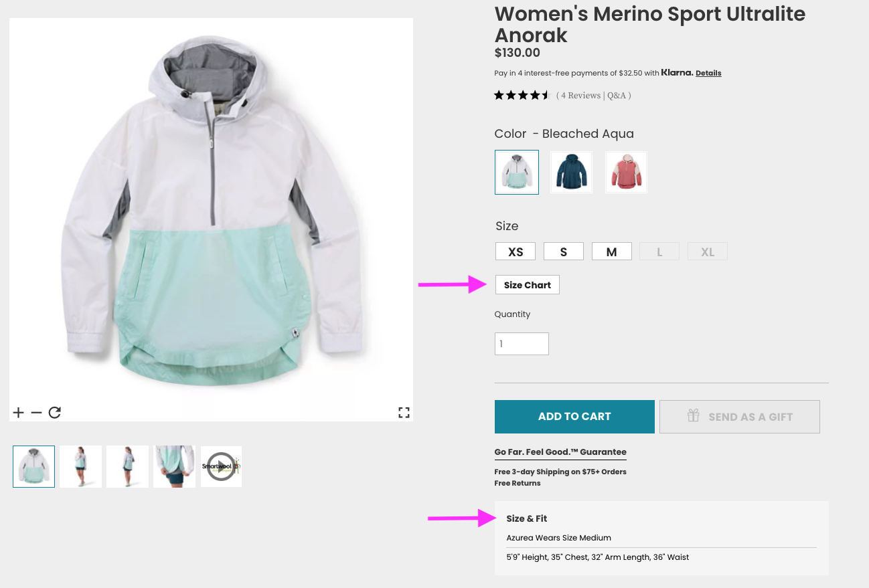Play the product video thumbnail

click(221, 466)
